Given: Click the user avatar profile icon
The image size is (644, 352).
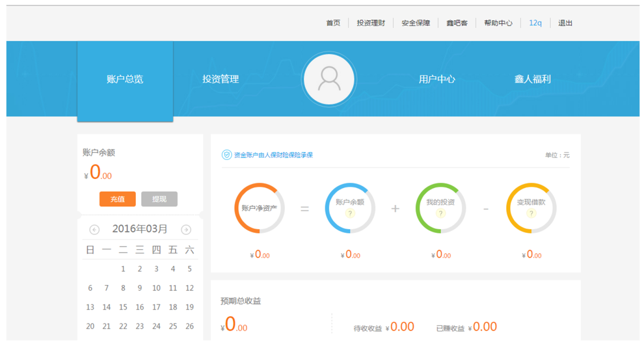Looking at the screenshot, I should pyautogui.click(x=329, y=79).
